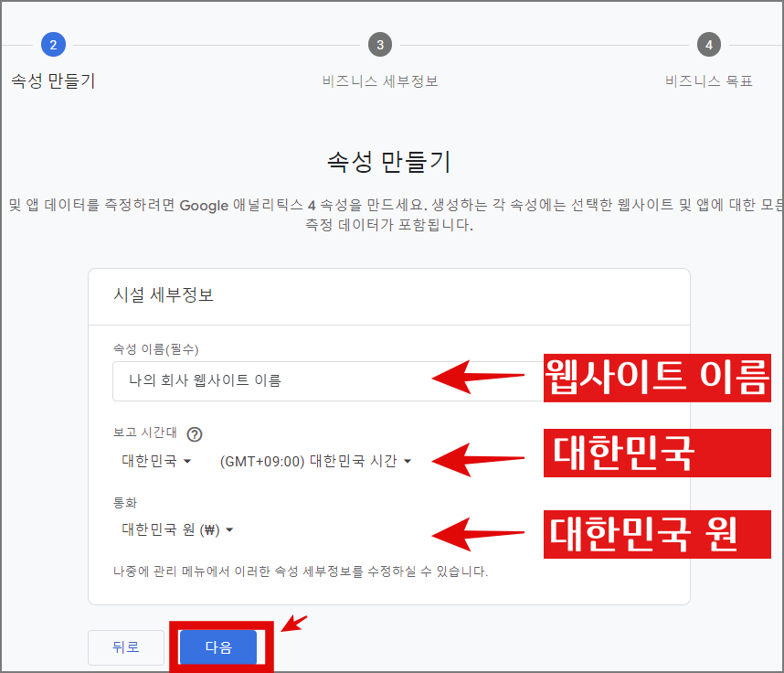Viewport: 784px width, 673px height.
Task: Click the step 4 numbered circle
Action: coord(709,43)
